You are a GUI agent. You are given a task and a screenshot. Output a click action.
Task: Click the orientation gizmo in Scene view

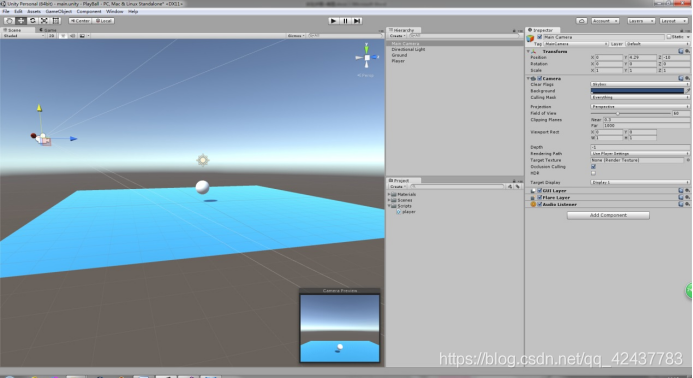coord(367,57)
